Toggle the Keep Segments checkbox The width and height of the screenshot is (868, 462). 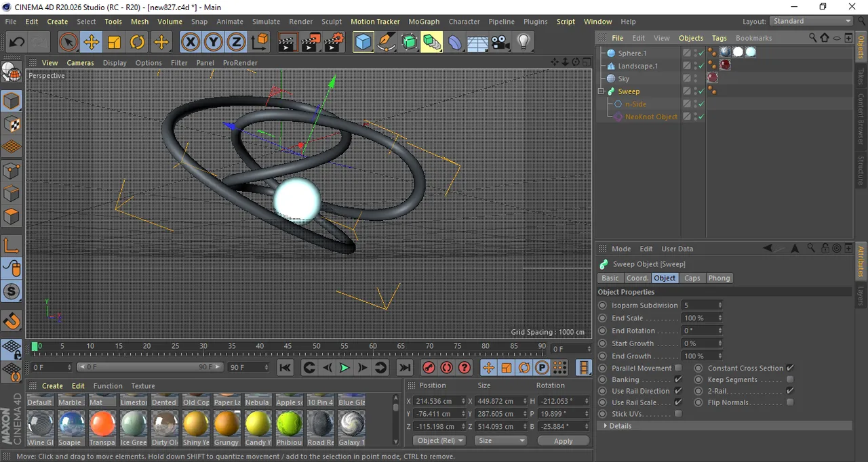coord(790,380)
